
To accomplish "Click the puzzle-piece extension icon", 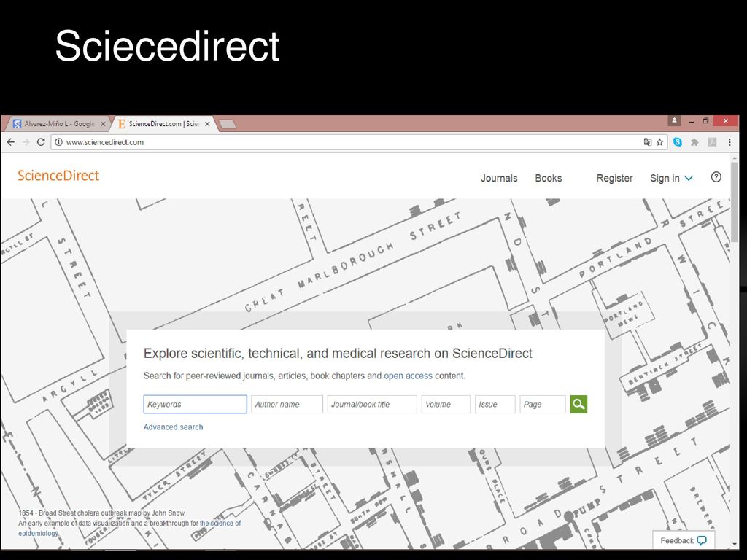I will (x=694, y=142).
